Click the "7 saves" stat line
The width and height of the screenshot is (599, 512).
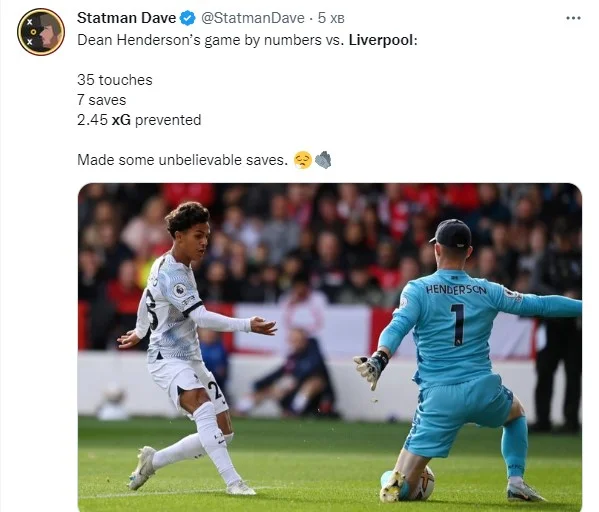(x=102, y=100)
